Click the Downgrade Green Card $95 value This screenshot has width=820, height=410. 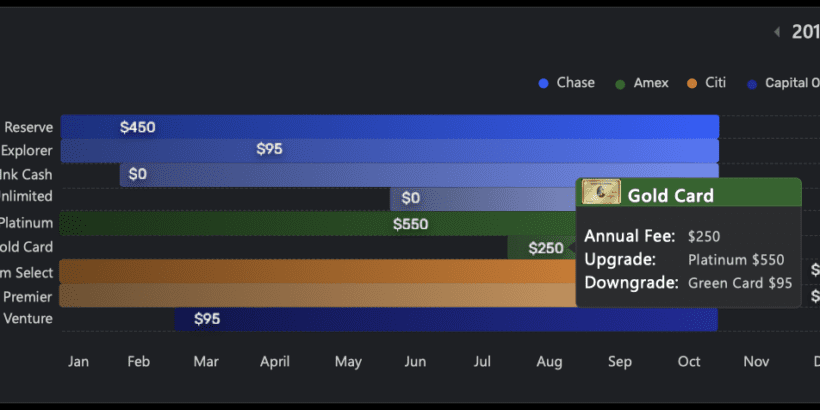point(740,283)
